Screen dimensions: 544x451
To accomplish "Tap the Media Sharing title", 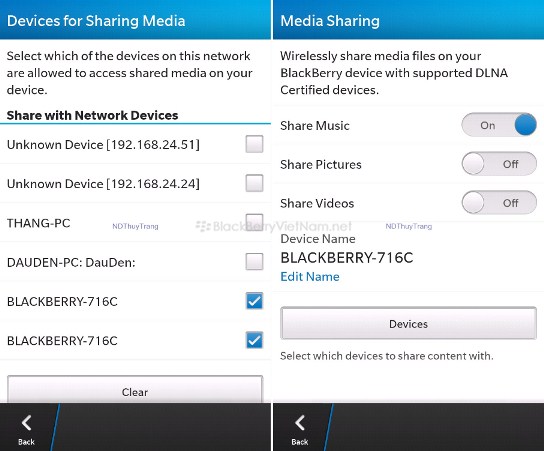I will pos(330,21).
